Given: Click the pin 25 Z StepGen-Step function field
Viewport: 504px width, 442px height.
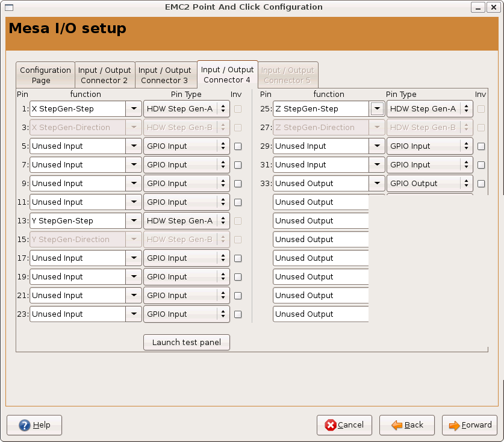Looking at the screenshot, I should [x=320, y=109].
